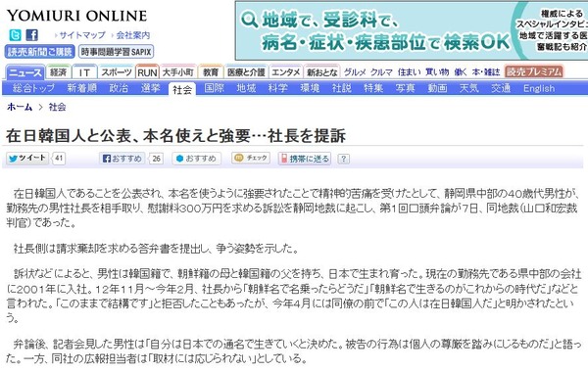Go to 科学 in blue submenu
Screen dimensions: 588x372
tap(278, 88)
